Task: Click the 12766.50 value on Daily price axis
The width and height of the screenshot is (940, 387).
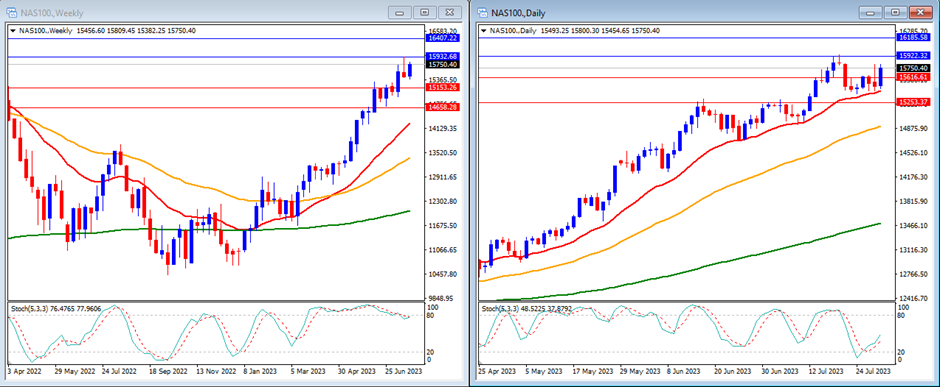Action: pyautogui.click(x=915, y=274)
